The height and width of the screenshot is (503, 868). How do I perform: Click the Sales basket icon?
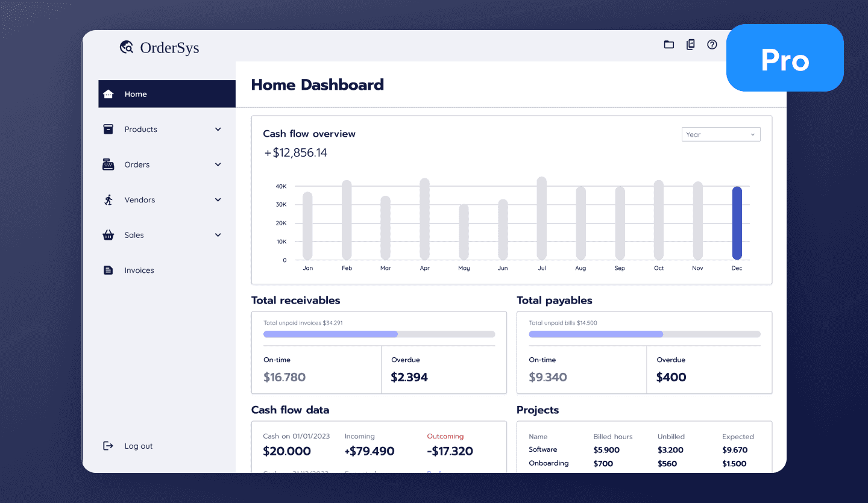point(108,235)
